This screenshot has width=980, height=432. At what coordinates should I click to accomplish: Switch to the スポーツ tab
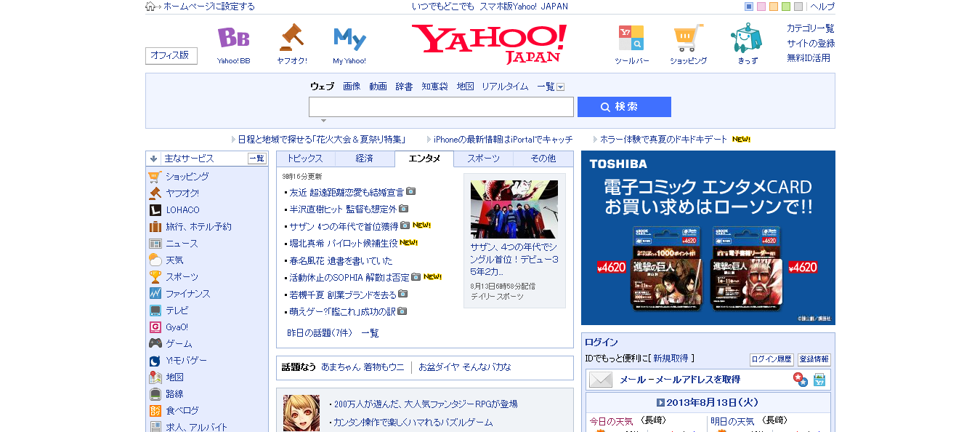(x=483, y=159)
